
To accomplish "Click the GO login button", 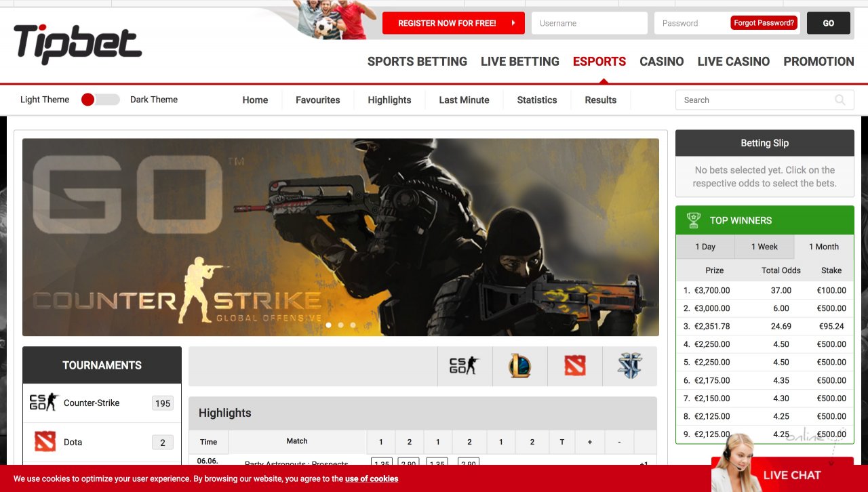I will 829,23.
